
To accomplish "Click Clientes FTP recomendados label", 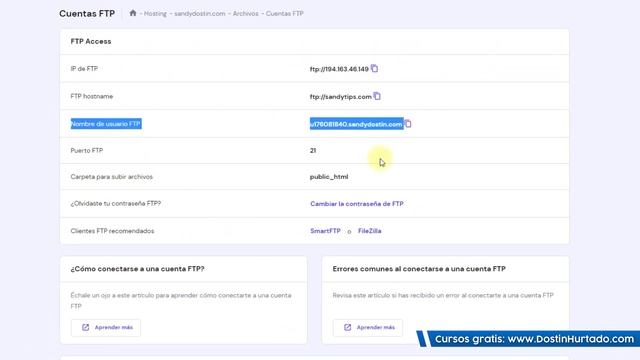I will pyautogui.click(x=112, y=231).
